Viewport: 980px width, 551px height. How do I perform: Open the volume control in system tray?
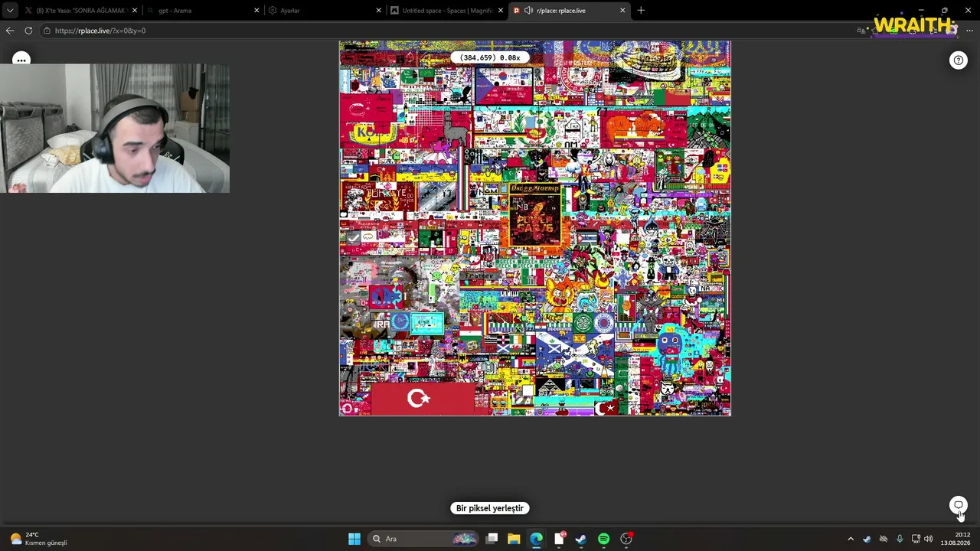(x=929, y=539)
